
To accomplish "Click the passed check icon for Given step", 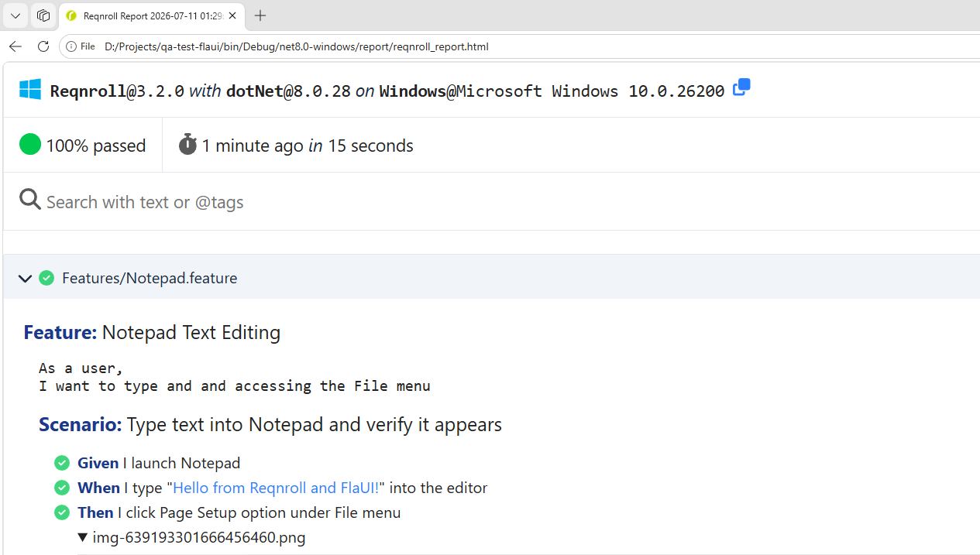I will tap(62, 463).
